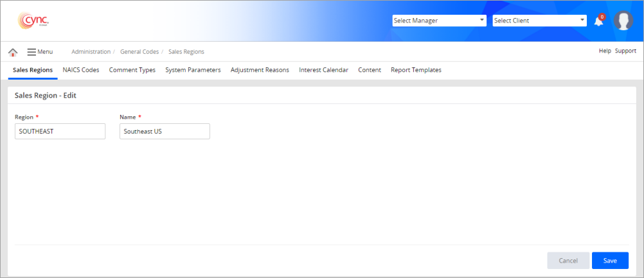The image size is (644, 278).
Task: Open the Report Templates tab
Action: (416, 70)
